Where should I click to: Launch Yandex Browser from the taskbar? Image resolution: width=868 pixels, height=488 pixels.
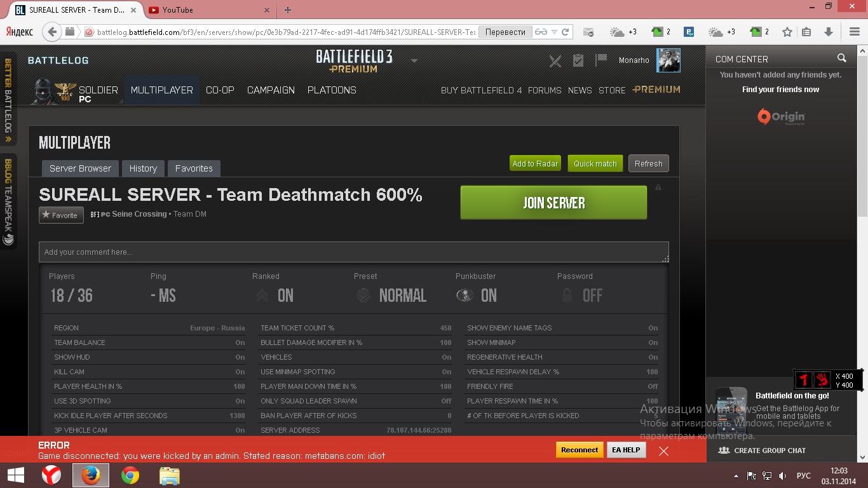click(x=51, y=475)
